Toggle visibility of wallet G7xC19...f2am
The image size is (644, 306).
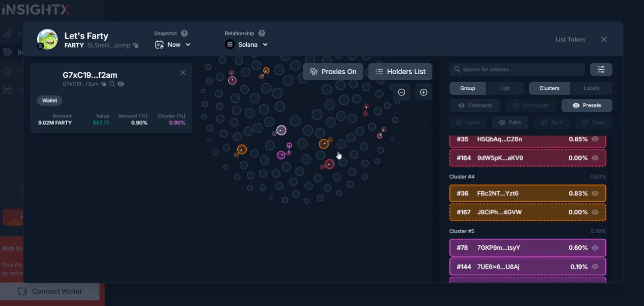point(121,84)
